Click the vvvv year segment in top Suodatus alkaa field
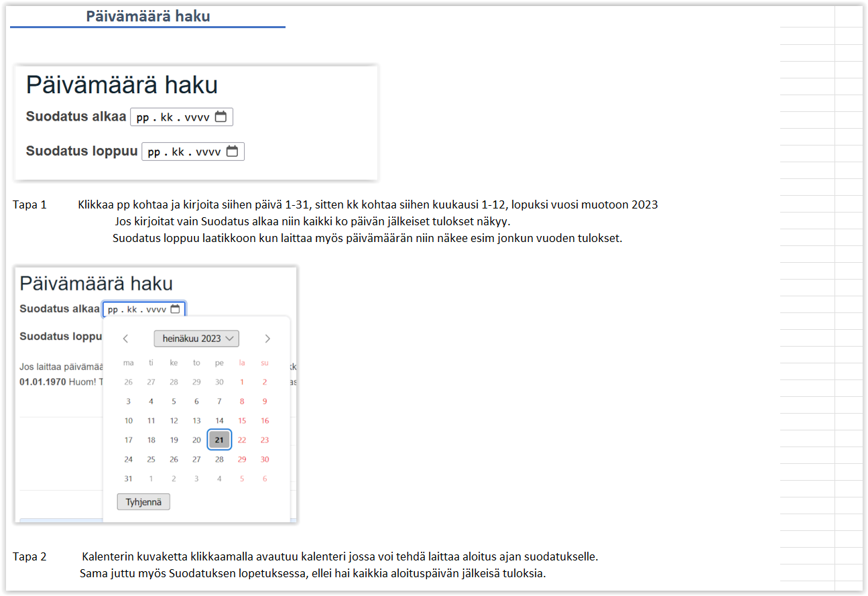This screenshot has width=868, height=596. [x=197, y=117]
